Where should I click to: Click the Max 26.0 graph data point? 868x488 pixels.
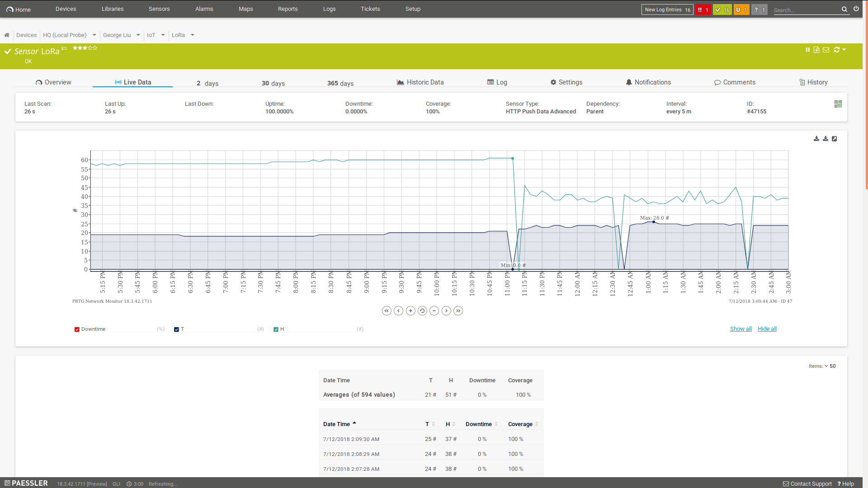[x=654, y=222]
